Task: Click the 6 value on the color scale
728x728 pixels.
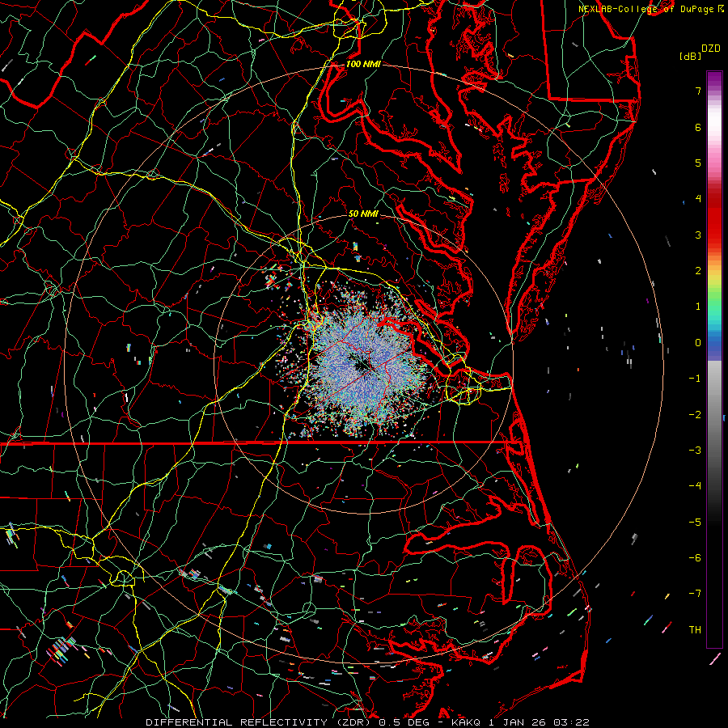Action: point(698,127)
